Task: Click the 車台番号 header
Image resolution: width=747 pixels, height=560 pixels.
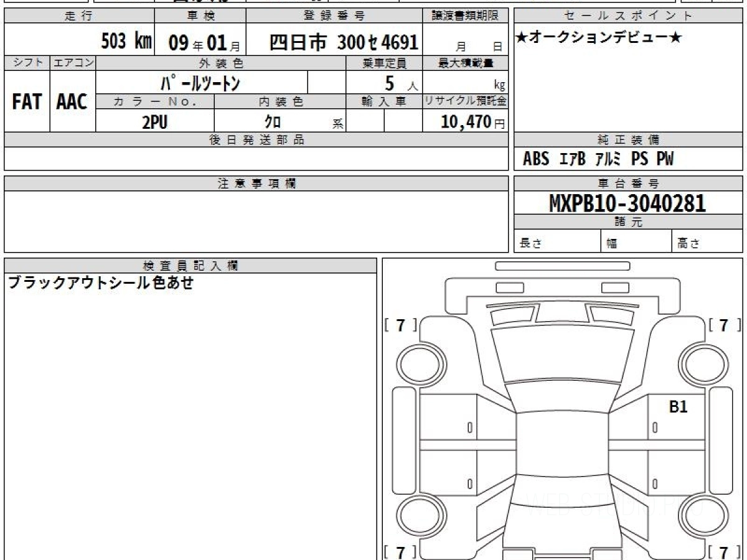Action: (628, 184)
